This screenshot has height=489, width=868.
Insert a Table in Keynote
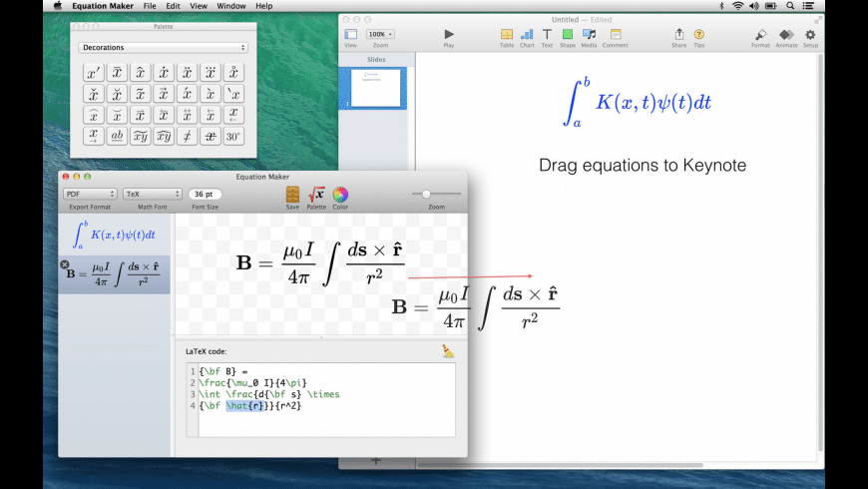pos(507,34)
